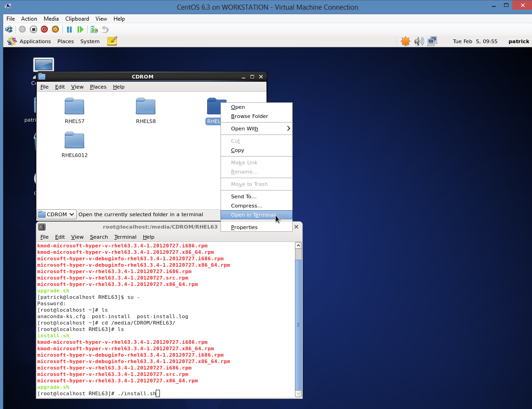Open the RHEL57 folder icon
The width and height of the screenshot is (532, 409).
click(74, 106)
